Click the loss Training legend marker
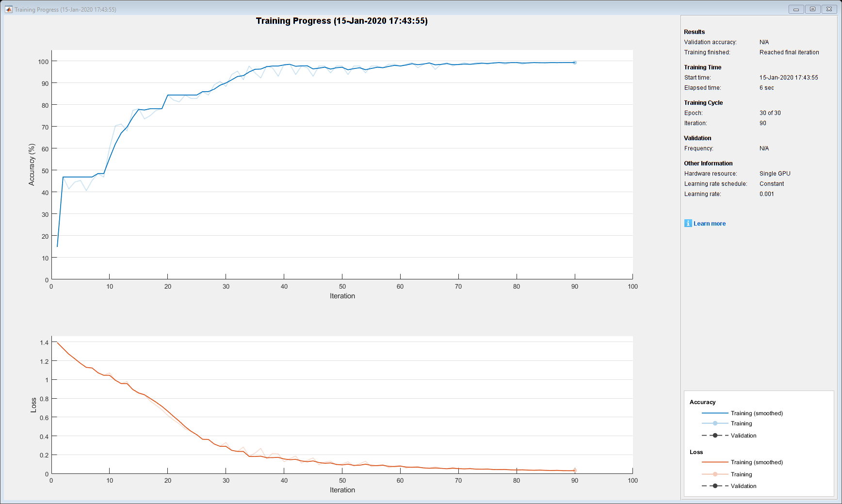Image resolution: width=842 pixels, height=504 pixels. pyautogui.click(x=715, y=474)
